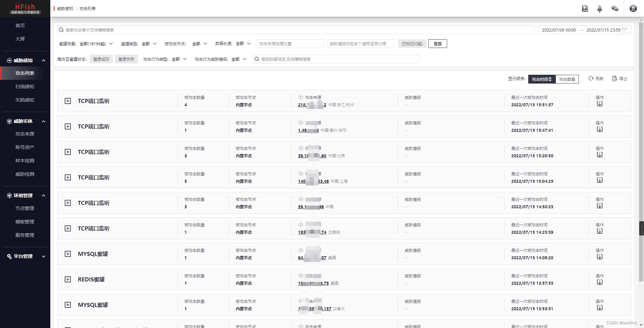Download data for the 15:04:25 attack row
644x328 pixels.
(x=600, y=180)
